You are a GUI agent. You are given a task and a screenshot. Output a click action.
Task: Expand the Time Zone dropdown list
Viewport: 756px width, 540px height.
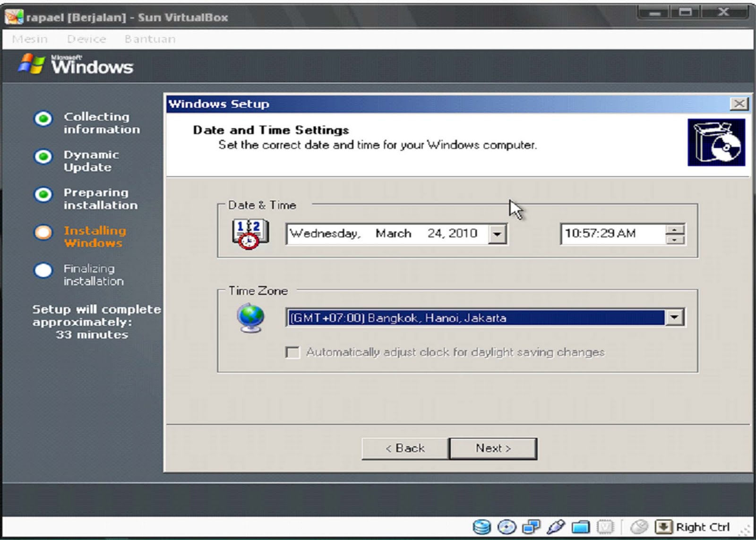point(674,317)
